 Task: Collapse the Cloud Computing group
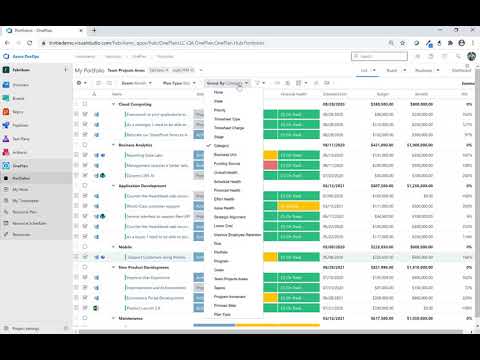coord(113,104)
